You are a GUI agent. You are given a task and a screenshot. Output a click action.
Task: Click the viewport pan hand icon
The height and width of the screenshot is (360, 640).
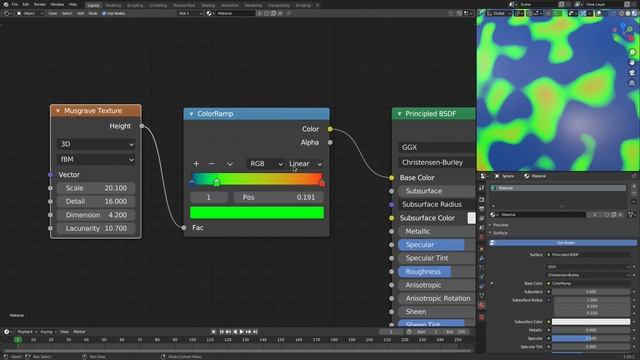coord(632,62)
